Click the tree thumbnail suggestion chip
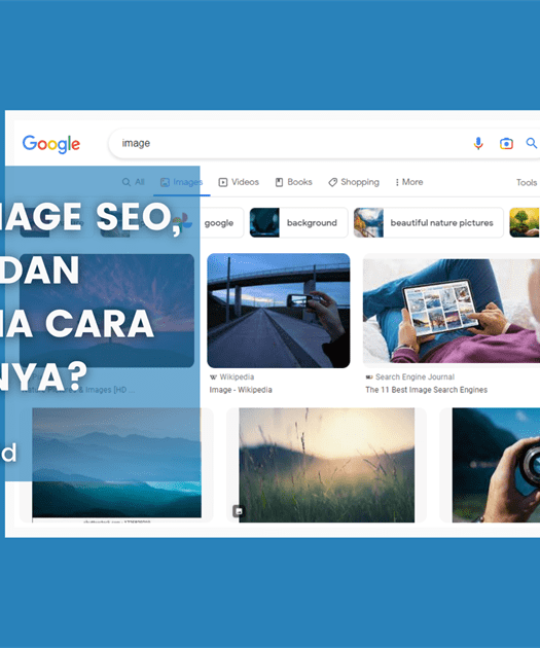 [524, 223]
